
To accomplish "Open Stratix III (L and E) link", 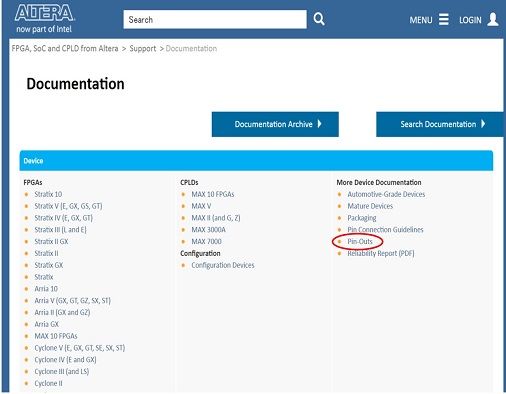I will click(60, 230).
